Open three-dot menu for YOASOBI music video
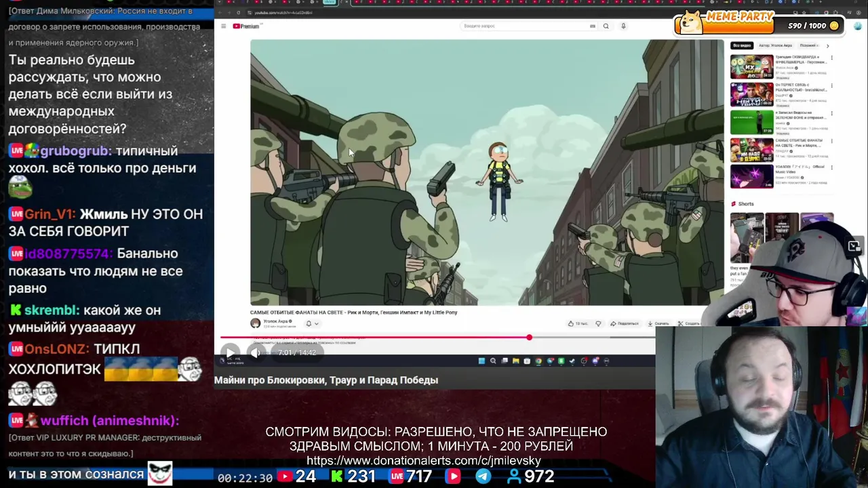 click(x=832, y=168)
